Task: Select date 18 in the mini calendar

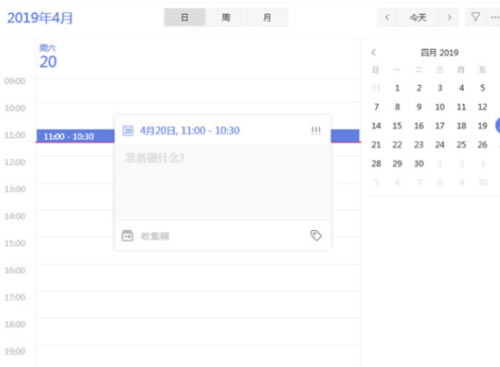Action: click(x=461, y=126)
